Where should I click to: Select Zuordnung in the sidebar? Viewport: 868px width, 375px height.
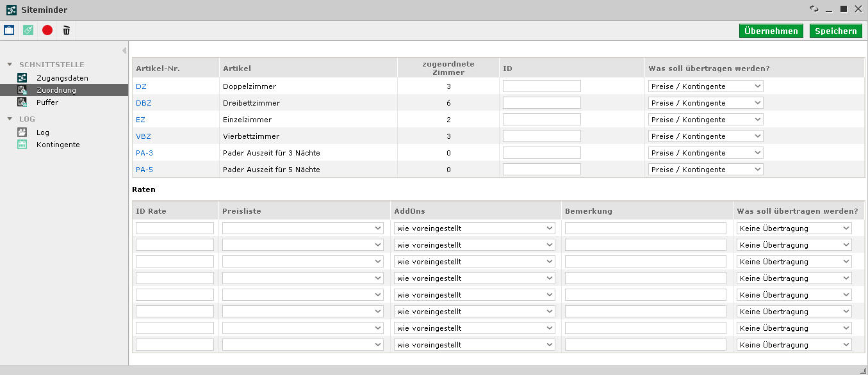click(56, 90)
